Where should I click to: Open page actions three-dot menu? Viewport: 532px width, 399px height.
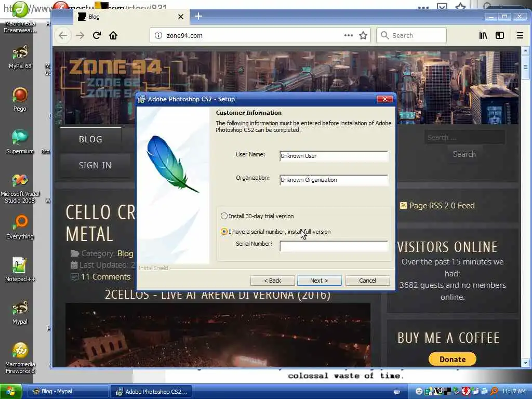tap(349, 35)
